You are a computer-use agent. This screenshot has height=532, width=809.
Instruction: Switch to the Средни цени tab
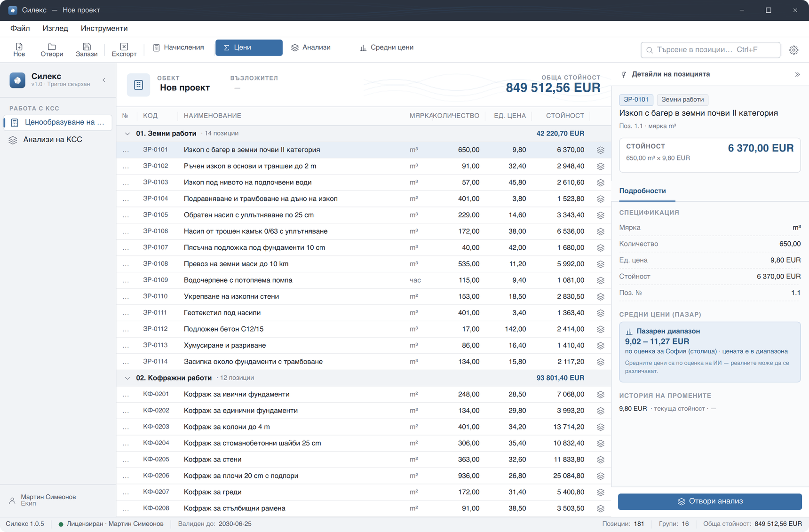tap(387, 48)
